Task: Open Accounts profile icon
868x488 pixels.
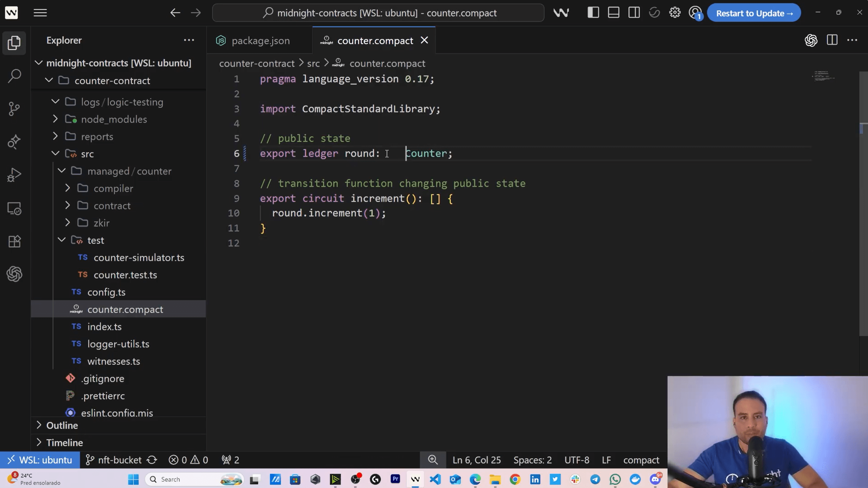Action: pos(695,13)
